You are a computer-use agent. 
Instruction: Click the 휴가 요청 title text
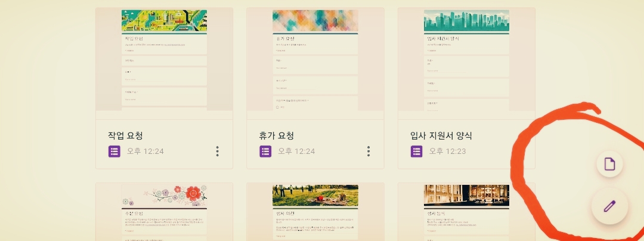coord(277,135)
